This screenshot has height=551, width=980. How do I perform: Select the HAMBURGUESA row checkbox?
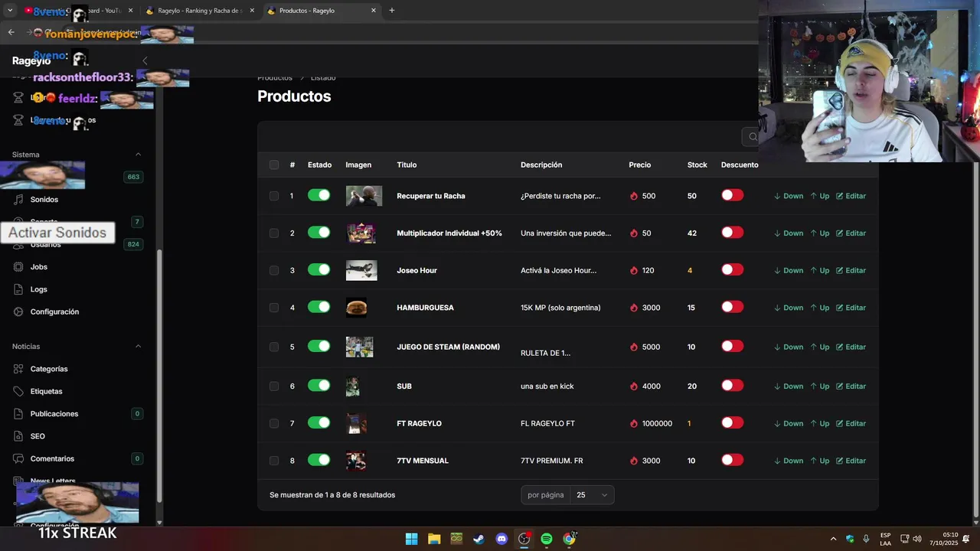tap(274, 308)
